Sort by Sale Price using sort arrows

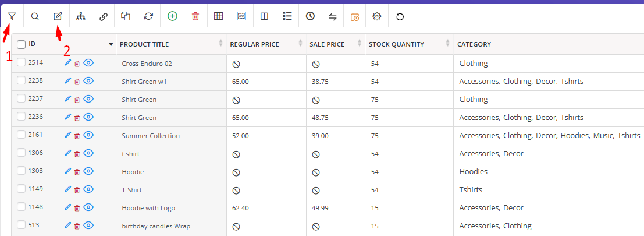[360, 43]
